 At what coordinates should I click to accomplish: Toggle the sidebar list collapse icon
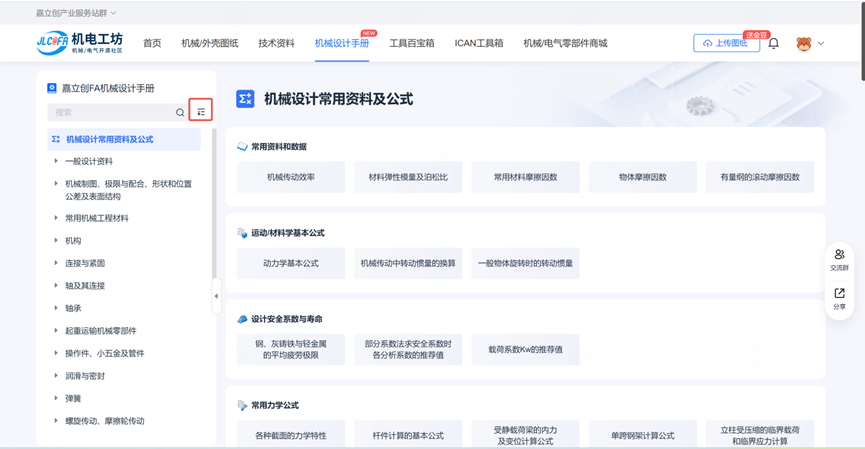[201, 112]
